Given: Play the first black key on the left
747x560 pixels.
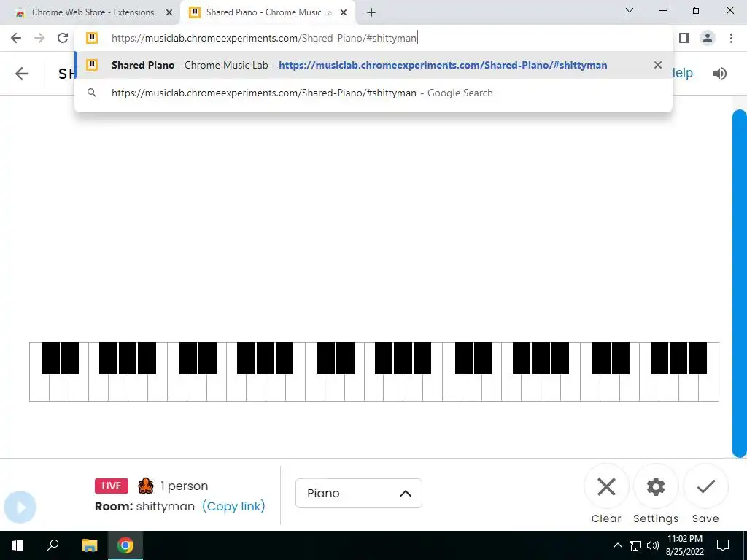Looking at the screenshot, I should pyautogui.click(x=50, y=357).
